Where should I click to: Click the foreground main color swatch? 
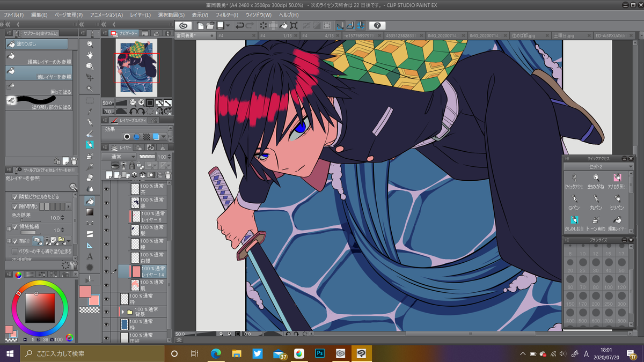click(x=84, y=291)
